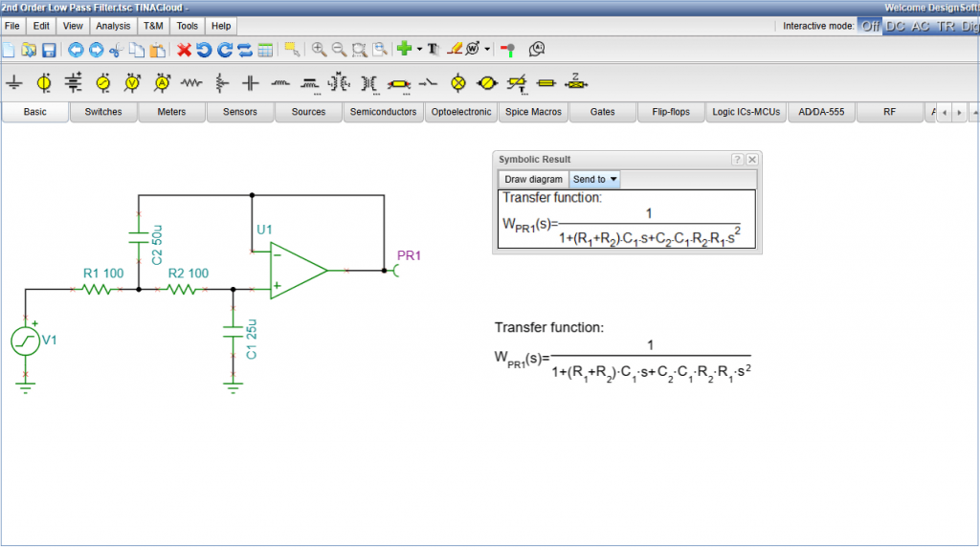Click the Save diskette icon
Screen dimensions: 980x550
[x=48, y=50]
